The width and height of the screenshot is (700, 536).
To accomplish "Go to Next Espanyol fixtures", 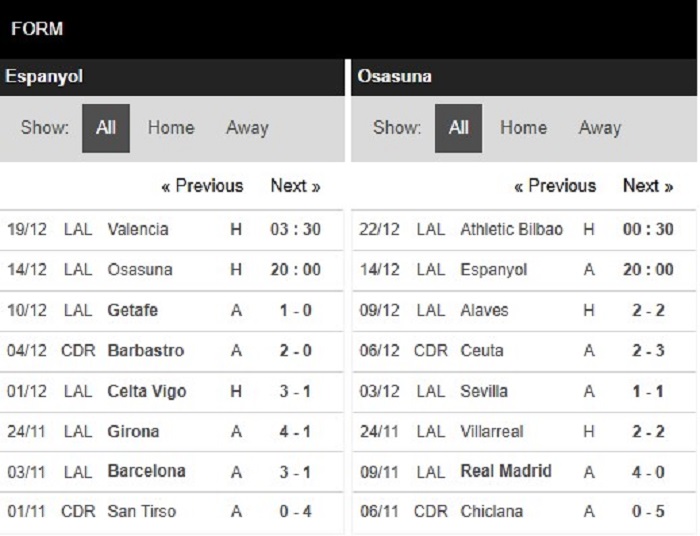I will click(x=296, y=186).
